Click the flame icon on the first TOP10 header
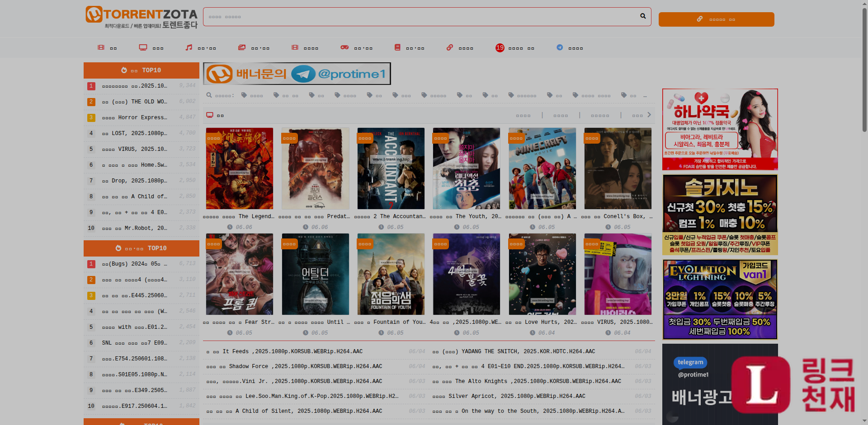 coord(124,70)
